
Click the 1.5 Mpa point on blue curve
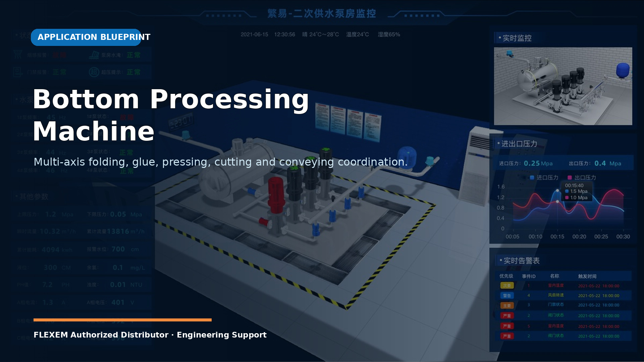pos(557,190)
